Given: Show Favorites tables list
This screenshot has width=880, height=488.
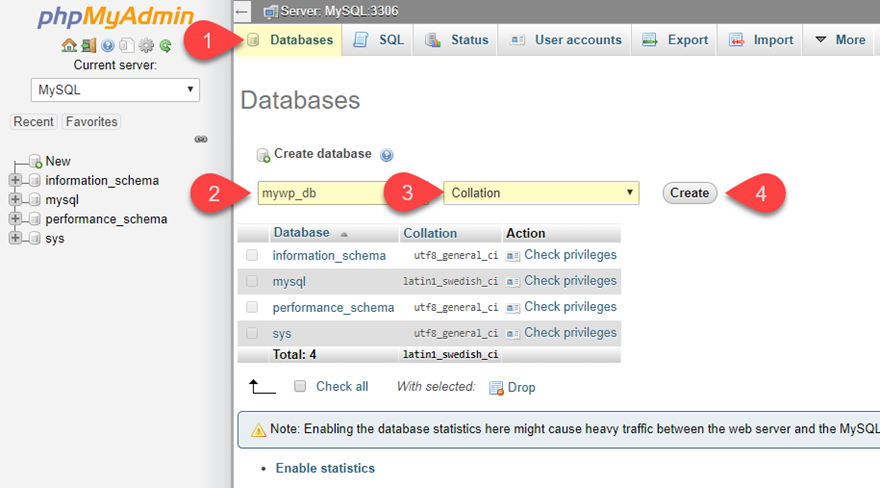Looking at the screenshot, I should tap(91, 122).
